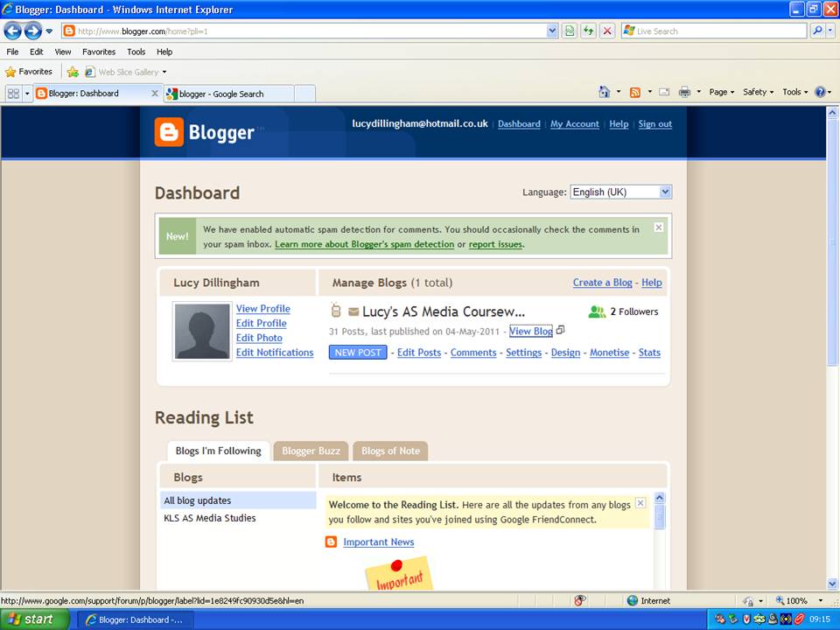This screenshot has width=840, height=630.
Task: Open the Favorites menu in the menu bar
Action: tap(99, 52)
